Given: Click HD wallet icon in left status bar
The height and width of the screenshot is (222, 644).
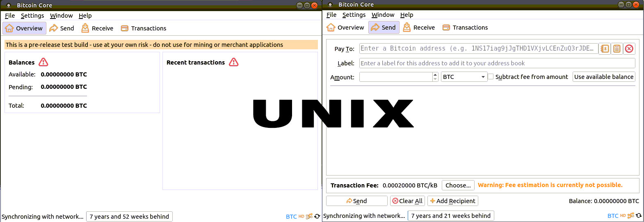Looking at the screenshot, I should pos(301,216).
